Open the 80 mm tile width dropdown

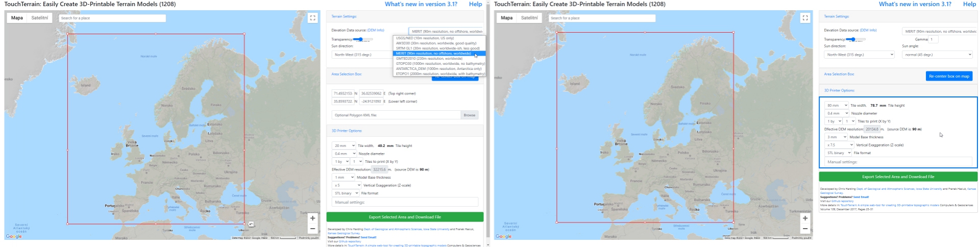[x=836, y=106]
